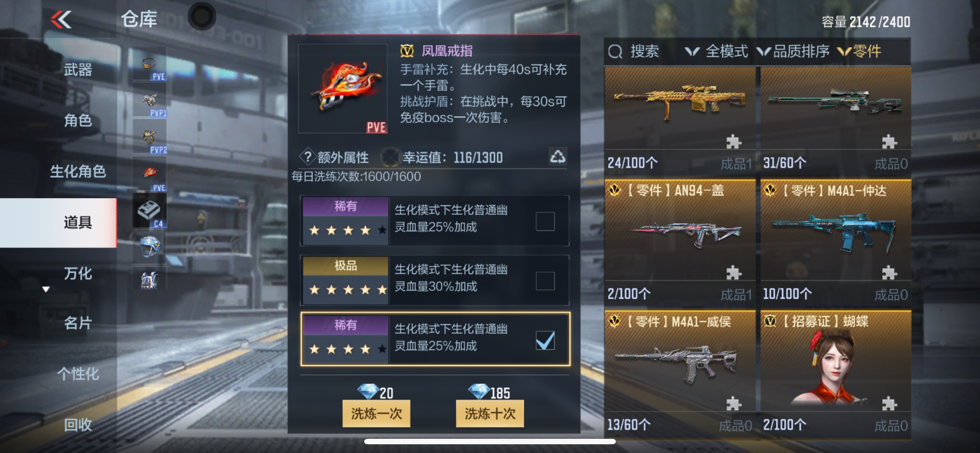Open the 【零件】AN94-盖 item card
The width and height of the screenshot is (980, 453).
680,242
